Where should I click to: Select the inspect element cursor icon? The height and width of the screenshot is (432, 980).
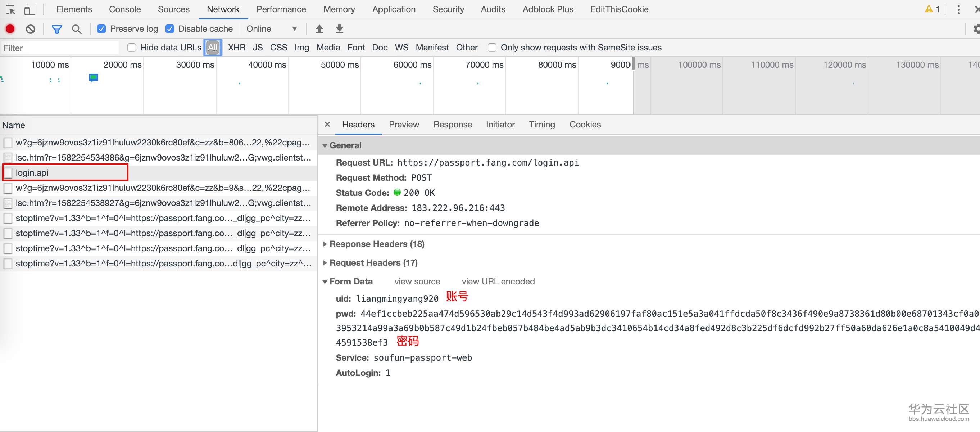pos(10,9)
